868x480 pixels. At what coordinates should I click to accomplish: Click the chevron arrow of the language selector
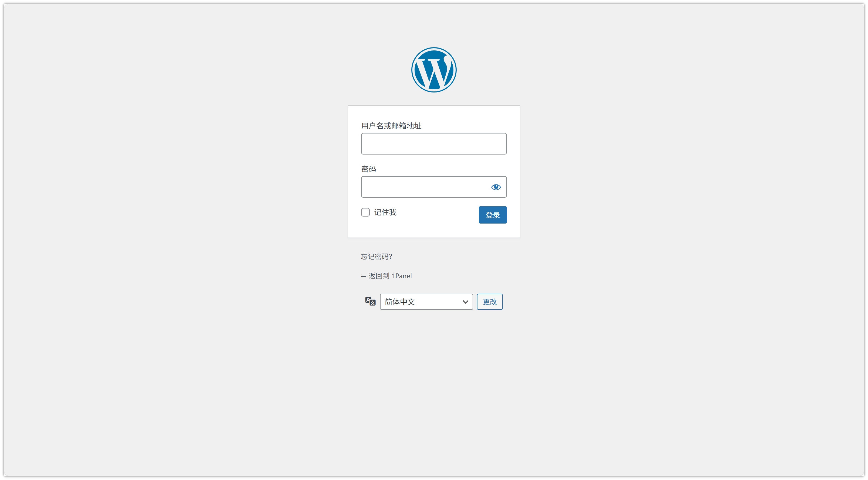point(465,302)
